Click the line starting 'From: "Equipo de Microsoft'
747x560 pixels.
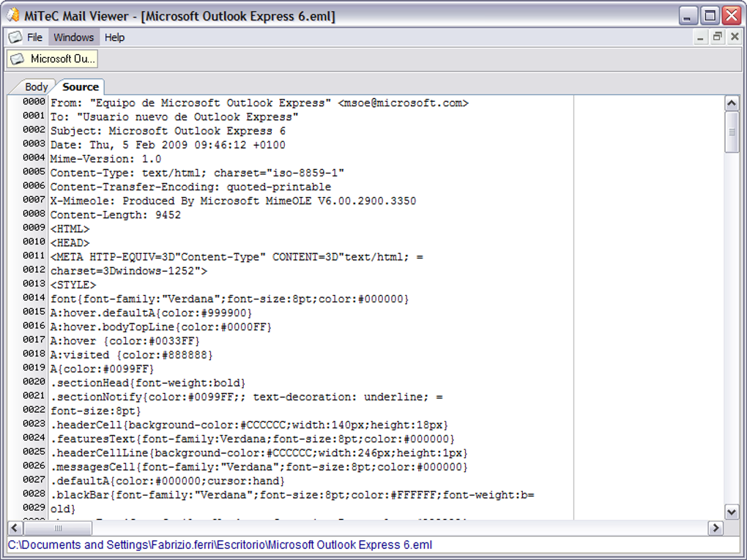pyautogui.click(x=260, y=103)
